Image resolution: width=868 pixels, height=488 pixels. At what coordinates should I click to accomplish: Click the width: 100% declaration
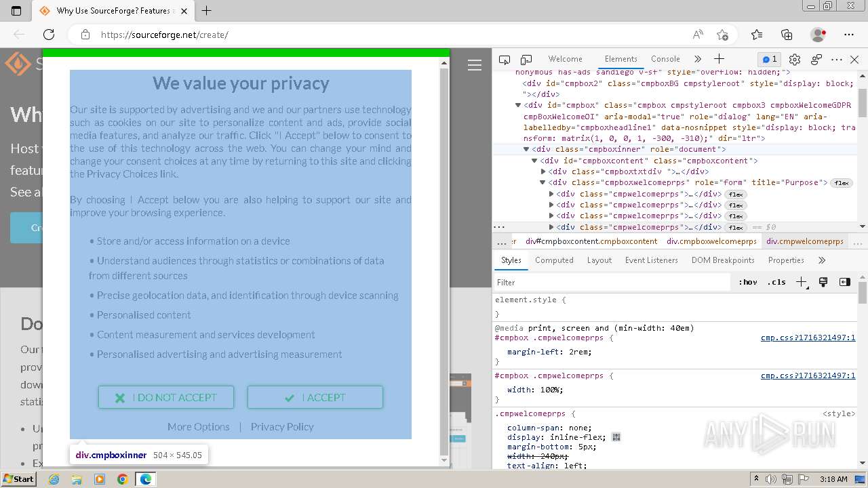(x=535, y=390)
